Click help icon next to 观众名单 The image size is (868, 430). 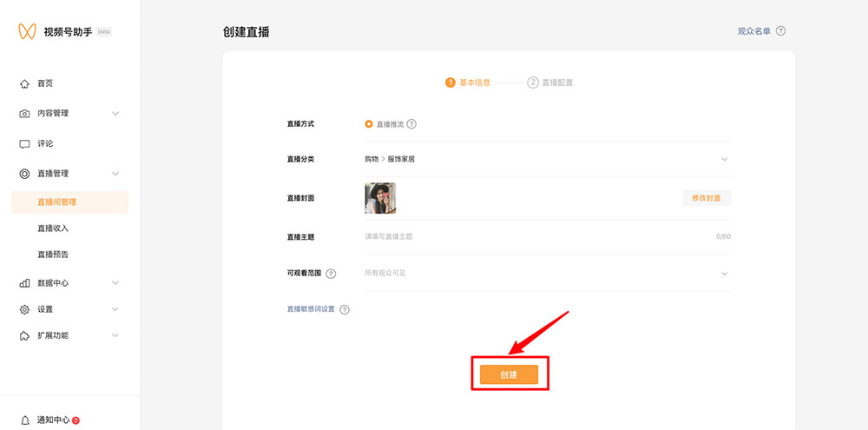tap(780, 31)
